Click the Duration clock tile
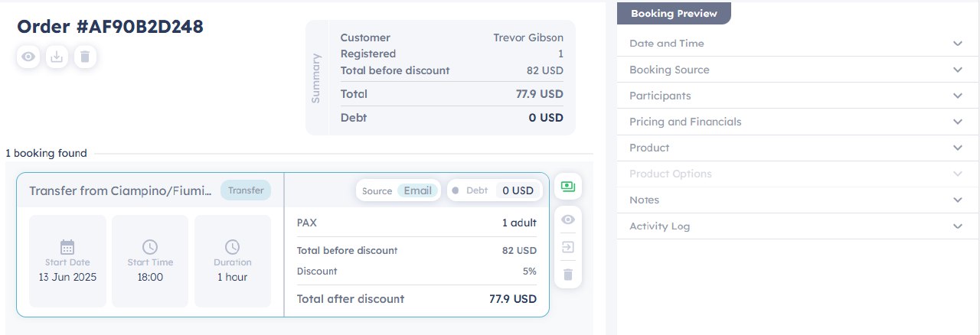 point(232,261)
